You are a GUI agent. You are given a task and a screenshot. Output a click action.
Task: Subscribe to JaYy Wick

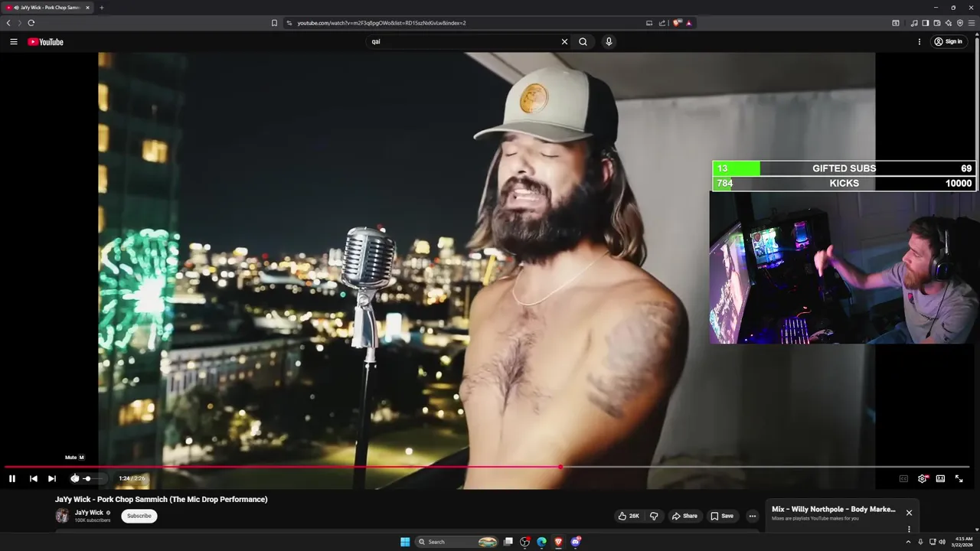tap(139, 516)
